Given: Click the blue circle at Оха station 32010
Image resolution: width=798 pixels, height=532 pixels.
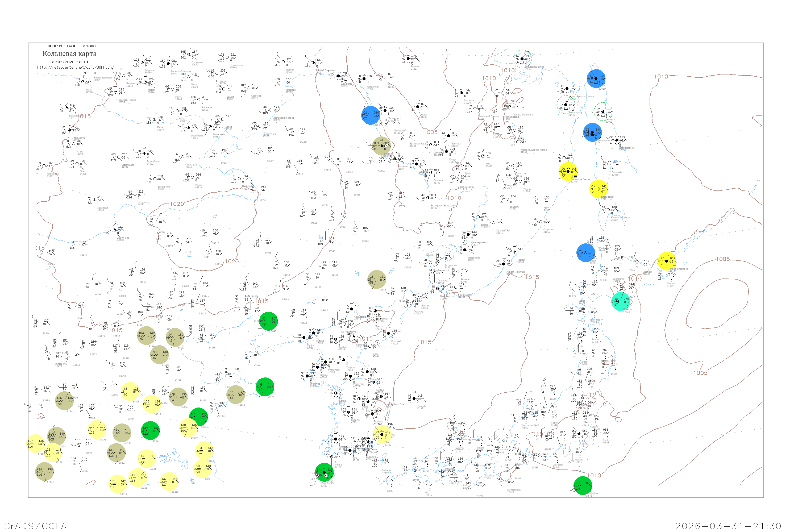Looking at the screenshot, I should coord(596,79).
